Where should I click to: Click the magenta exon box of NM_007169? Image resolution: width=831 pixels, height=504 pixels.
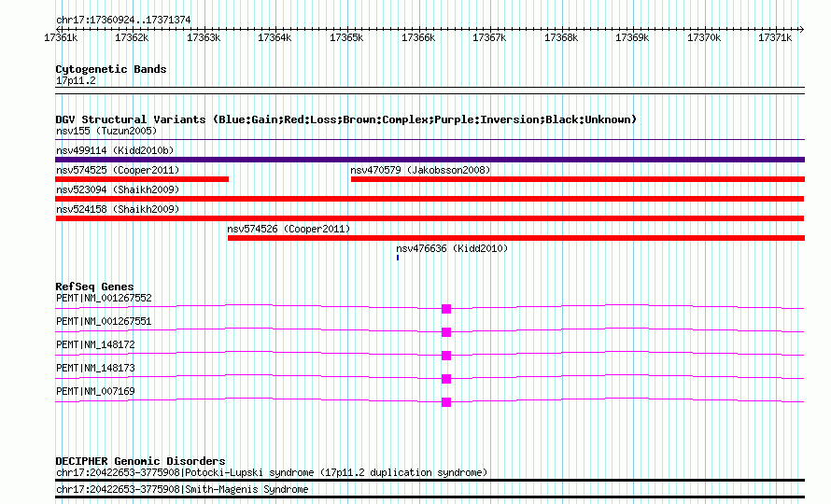446,402
